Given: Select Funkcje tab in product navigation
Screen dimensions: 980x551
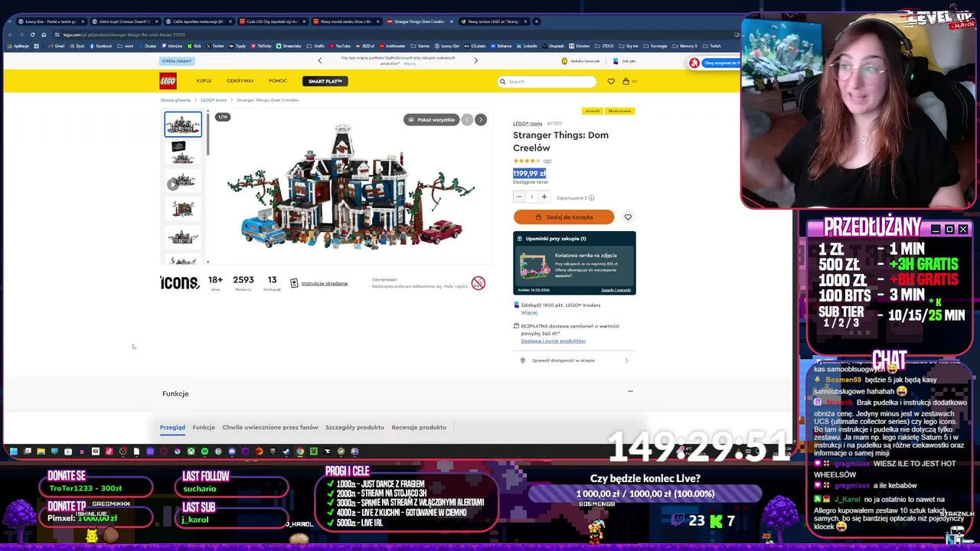Looking at the screenshot, I should click(204, 428).
